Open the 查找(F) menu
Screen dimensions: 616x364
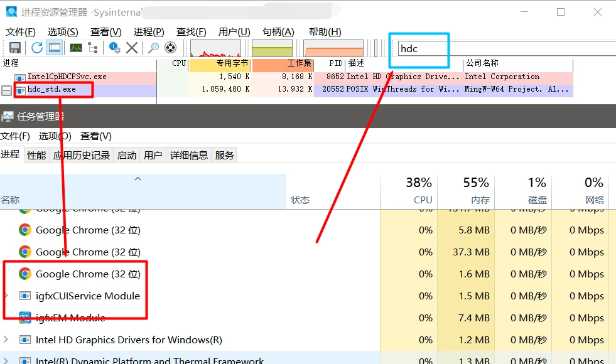pyautogui.click(x=192, y=32)
